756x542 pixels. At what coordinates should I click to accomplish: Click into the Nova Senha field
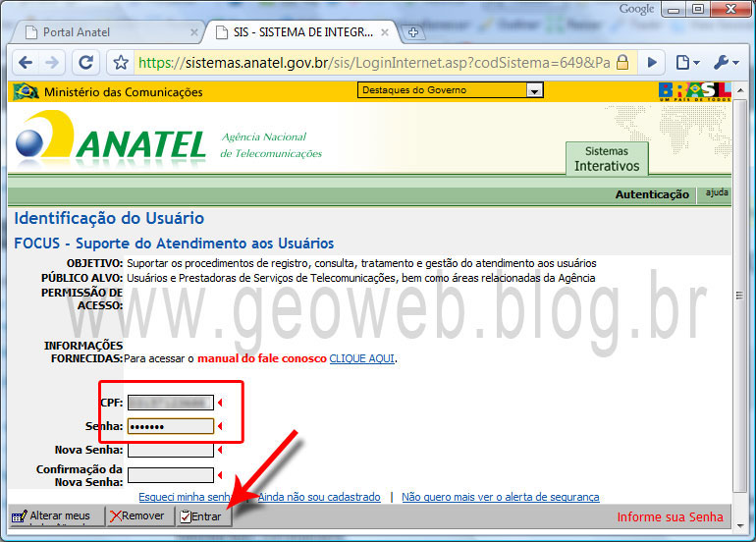click(x=171, y=450)
